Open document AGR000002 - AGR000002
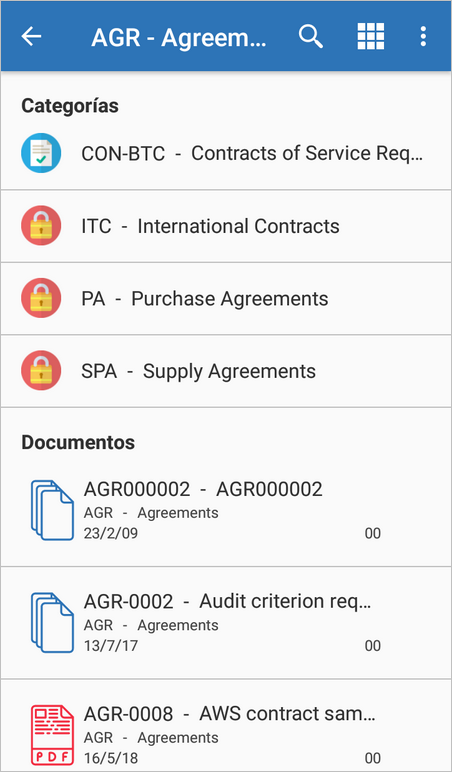Image resolution: width=452 pixels, height=772 pixels. pyautogui.click(x=226, y=511)
